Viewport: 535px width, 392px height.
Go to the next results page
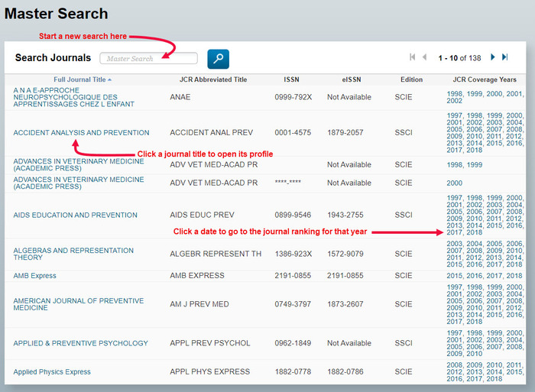(x=493, y=57)
